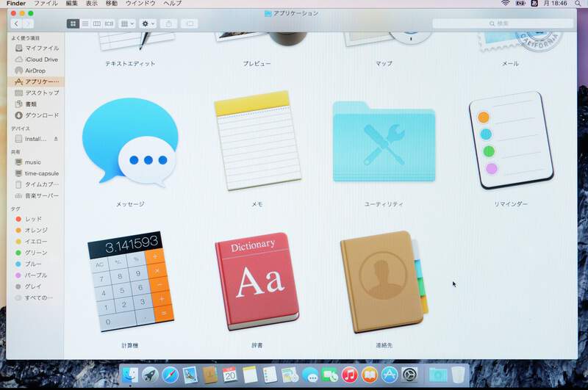Open the ヘルプ (Help) menu
This screenshot has width=588, height=390.
(173, 3)
